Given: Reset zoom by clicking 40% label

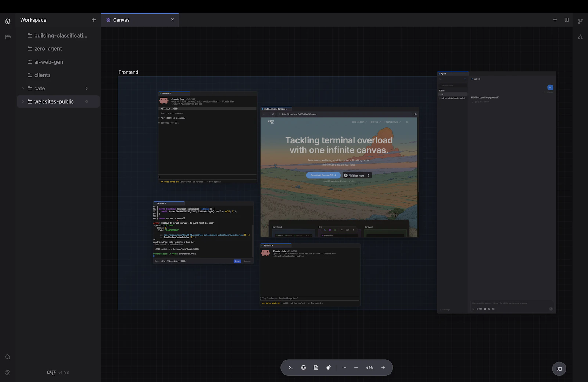Looking at the screenshot, I should pos(370,368).
